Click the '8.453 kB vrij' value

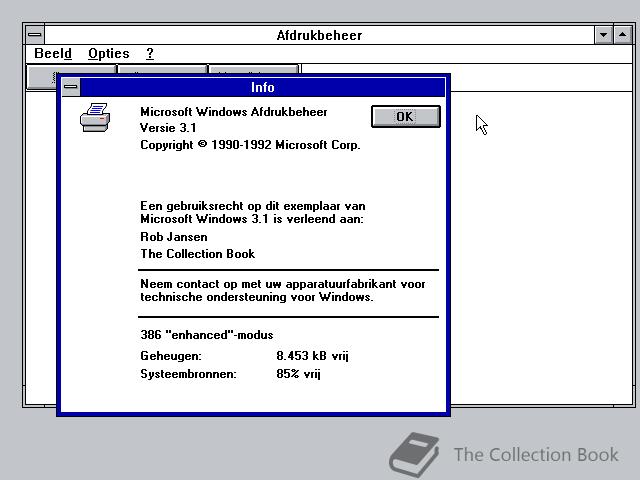312,356
